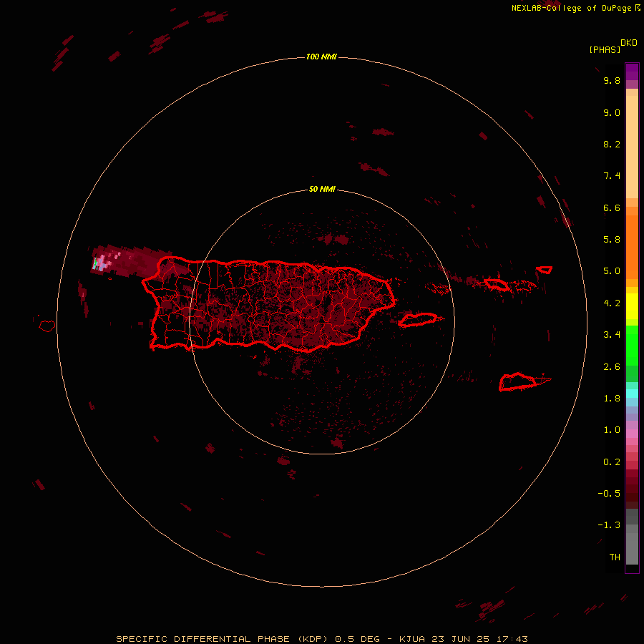
Task: Select the -0.5 scale value
Action: (609, 494)
